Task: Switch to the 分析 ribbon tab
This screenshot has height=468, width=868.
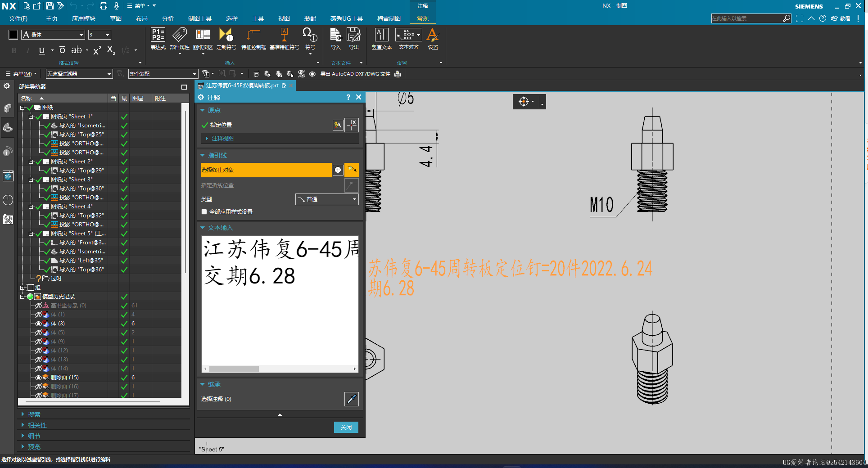Action: pyautogui.click(x=168, y=18)
